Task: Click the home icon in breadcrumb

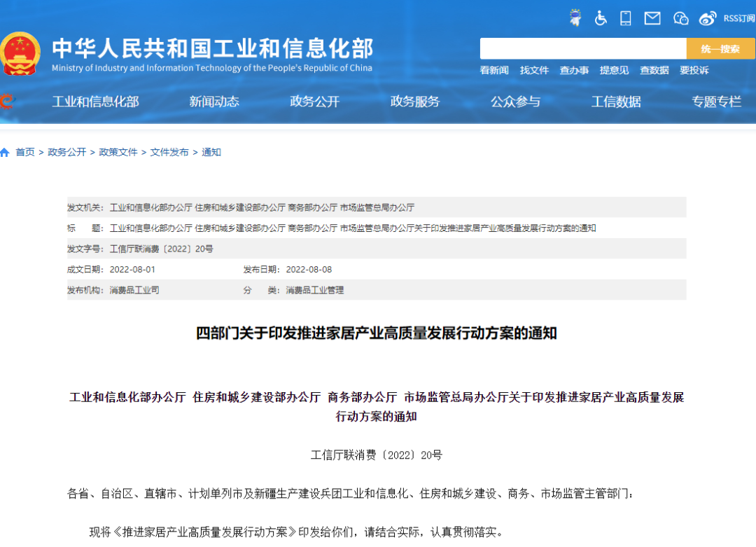Action: pos(5,152)
